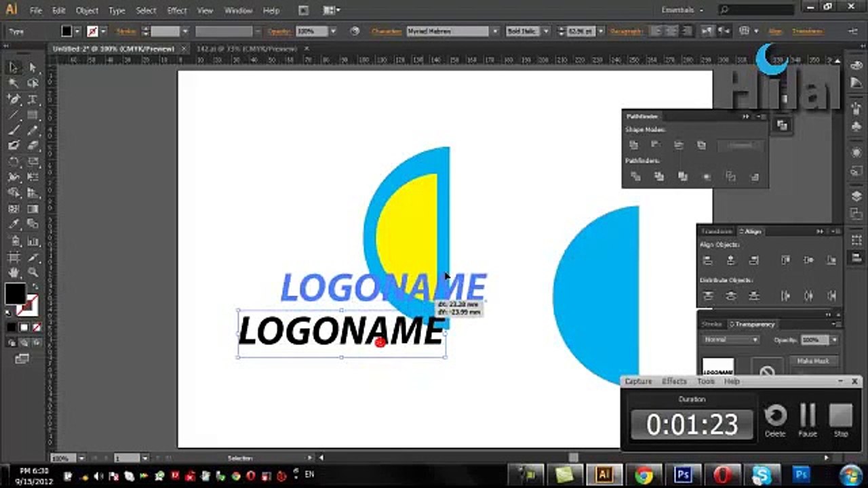Open the Effect menu
The height and width of the screenshot is (488, 868).
point(177,11)
